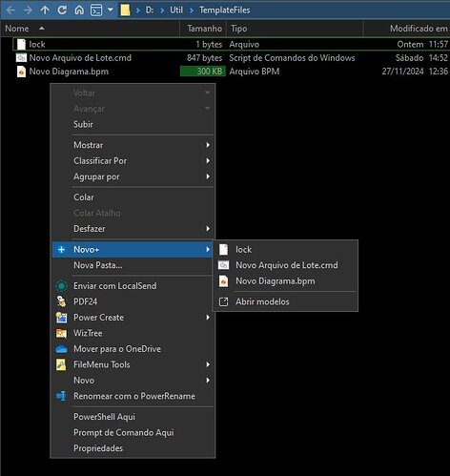Create lock template from Novo+ submenu

tap(285, 250)
